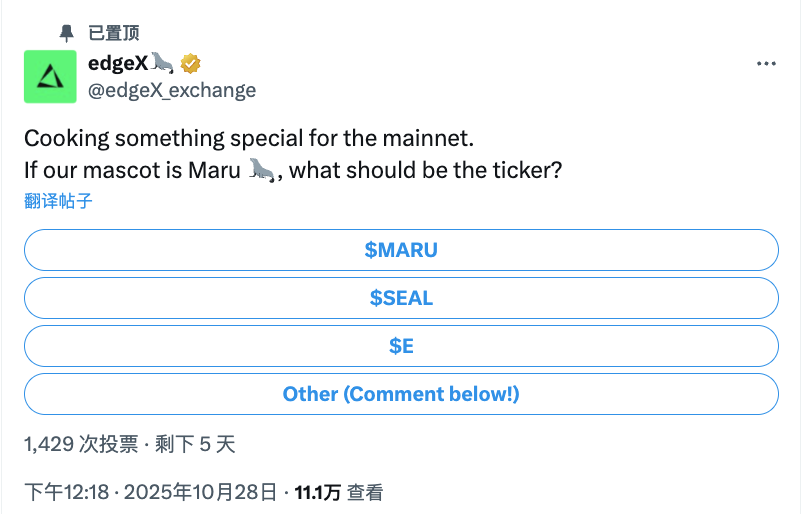
Task: Select the $SEAL poll option
Action: point(401,298)
